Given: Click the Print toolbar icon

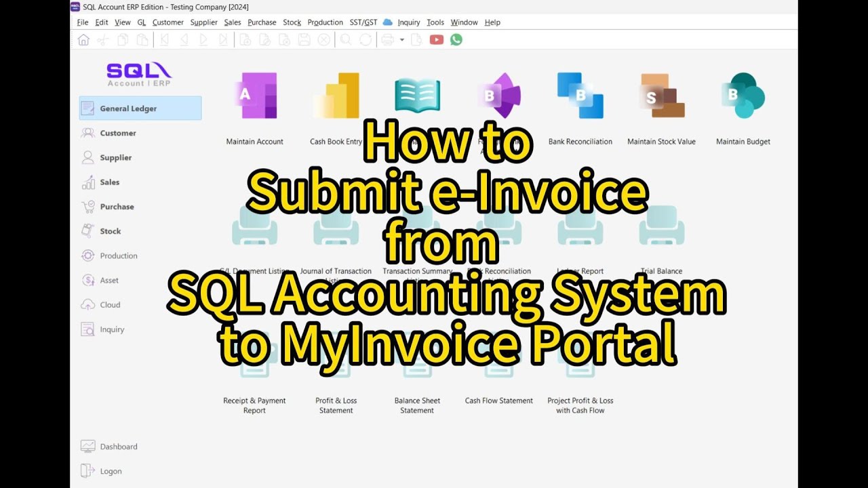Looking at the screenshot, I should tap(387, 40).
